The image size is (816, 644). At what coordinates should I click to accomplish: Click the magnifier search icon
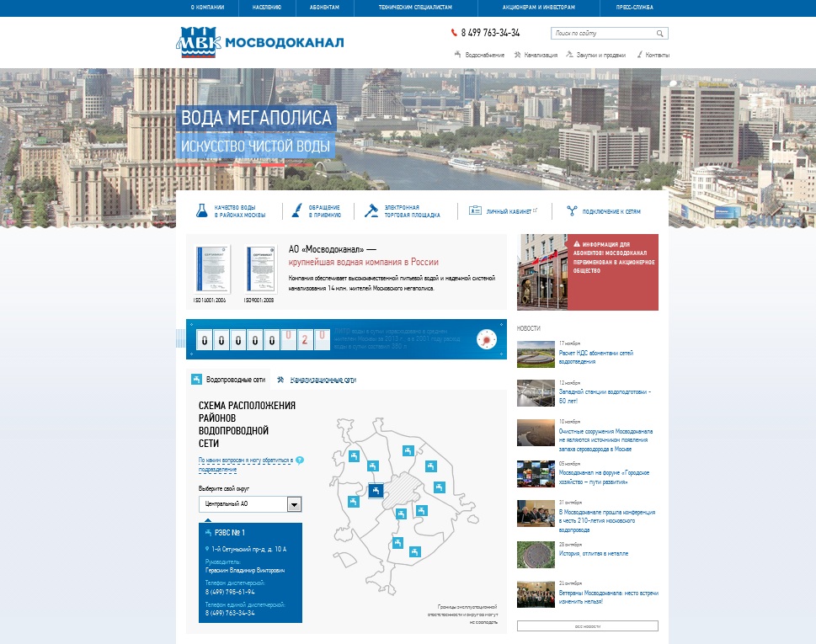[660, 34]
